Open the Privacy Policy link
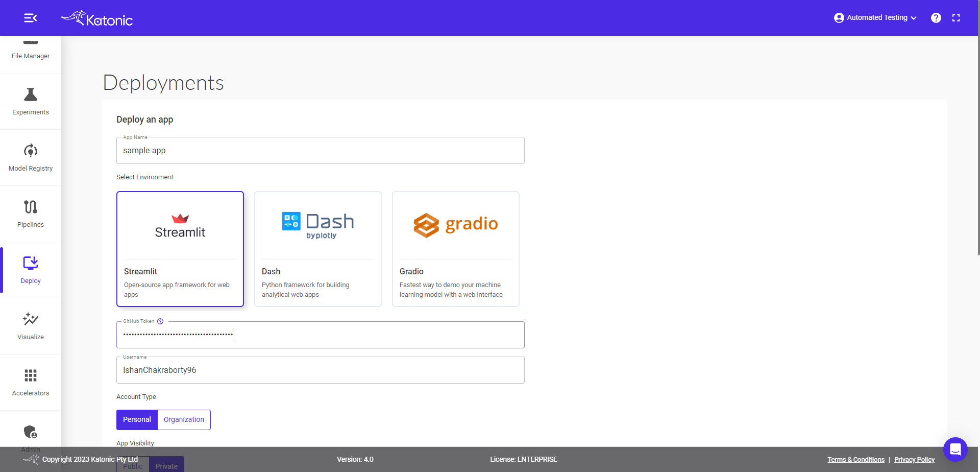 914,460
